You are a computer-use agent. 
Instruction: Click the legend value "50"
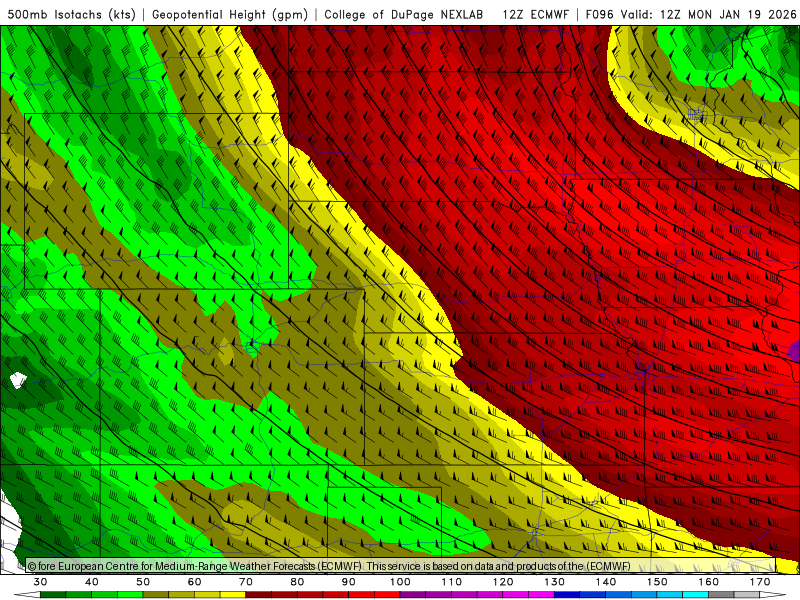point(143,582)
